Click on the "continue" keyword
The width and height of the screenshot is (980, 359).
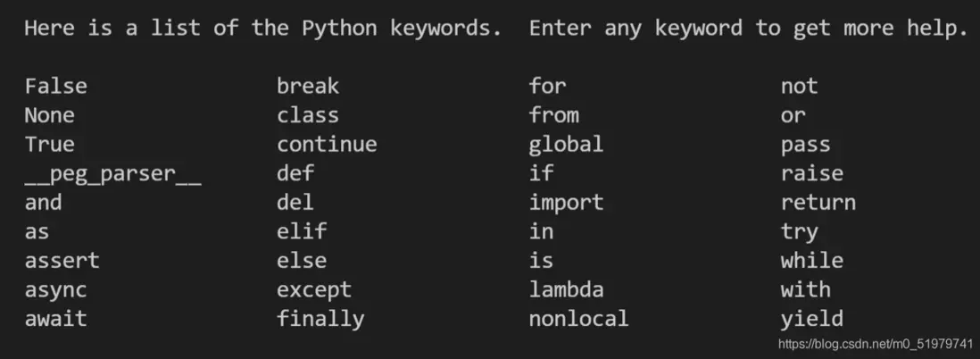tap(327, 145)
